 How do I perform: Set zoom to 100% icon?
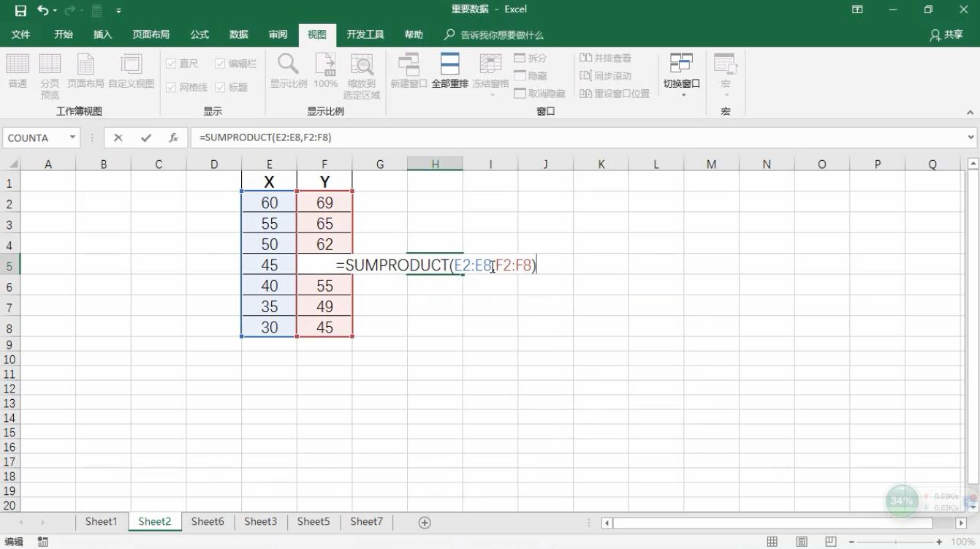[325, 72]
